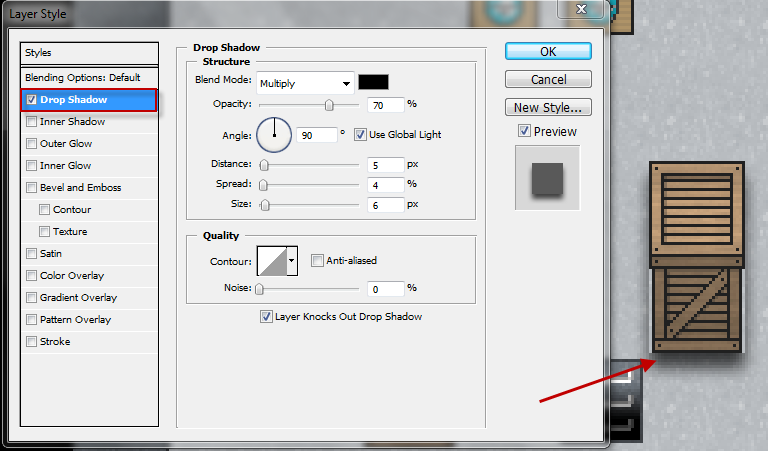Enable the Color Overlay checkbox
Viewport: 768px width, 451px height.
click(x=32, y=276)
